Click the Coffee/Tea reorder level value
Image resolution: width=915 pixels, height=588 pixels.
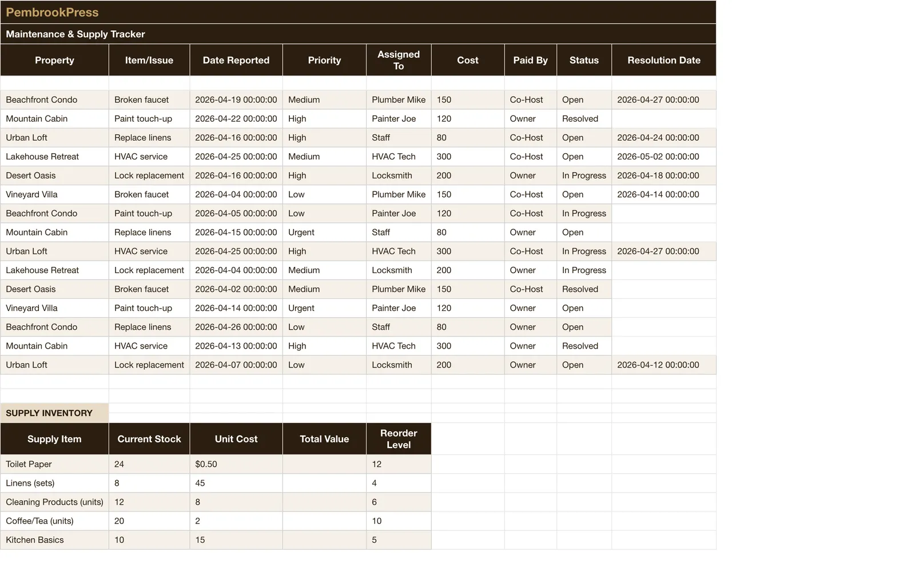pos(399,521)
